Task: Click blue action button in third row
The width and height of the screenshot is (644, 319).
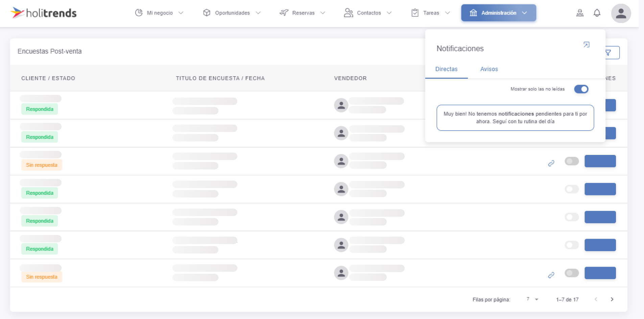Action: coord(600,161)
